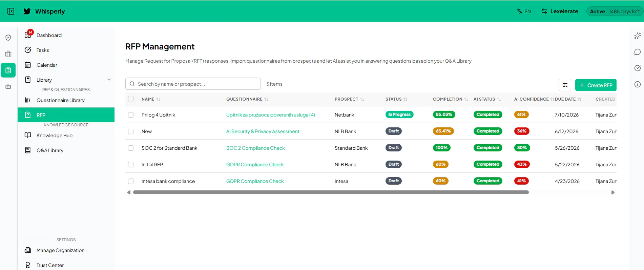Sort by Name column arrows
644x270 pixels.
point(158,99)
